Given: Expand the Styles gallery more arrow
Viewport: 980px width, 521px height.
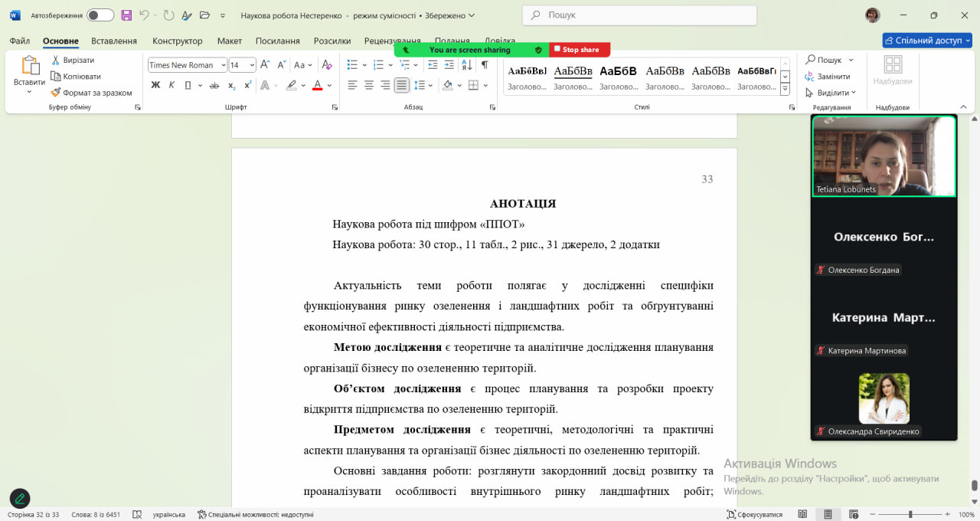Looking at the screenshot, I should tap(785, 90).
